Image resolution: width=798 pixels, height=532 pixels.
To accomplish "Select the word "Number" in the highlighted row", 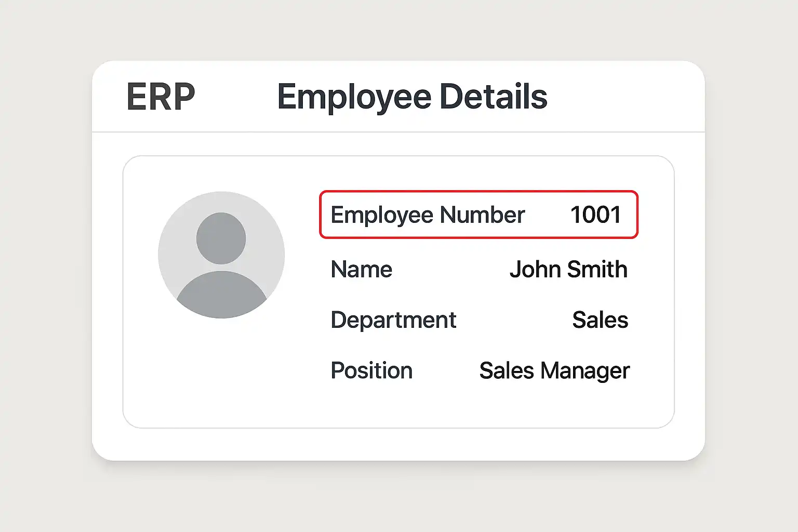I will pos(483,215).
